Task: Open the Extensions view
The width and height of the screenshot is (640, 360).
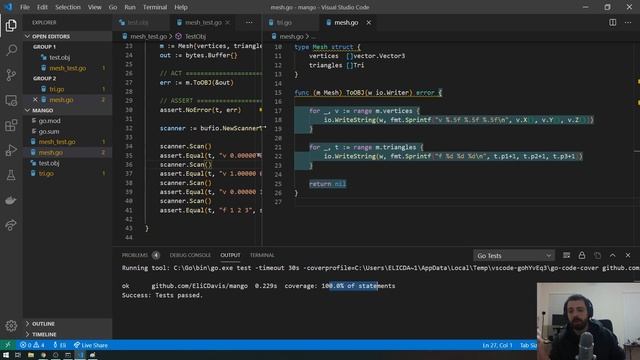Action: (x=11, y=125)
